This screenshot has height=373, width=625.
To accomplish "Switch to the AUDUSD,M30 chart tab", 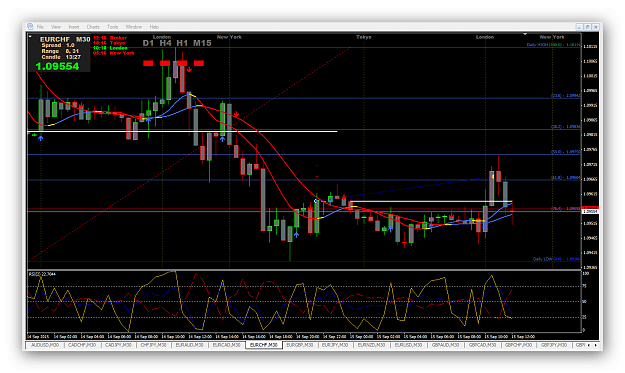I will click(45, 345).
